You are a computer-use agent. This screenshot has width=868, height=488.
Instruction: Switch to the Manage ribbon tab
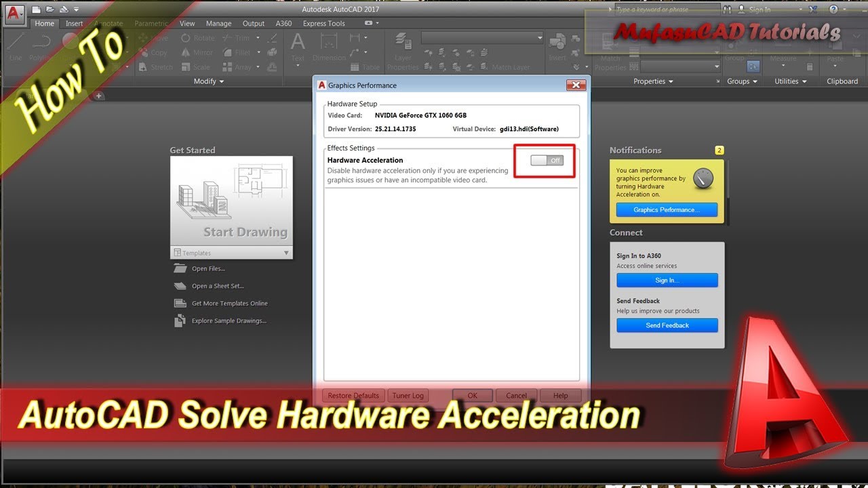tap(218, 24)
